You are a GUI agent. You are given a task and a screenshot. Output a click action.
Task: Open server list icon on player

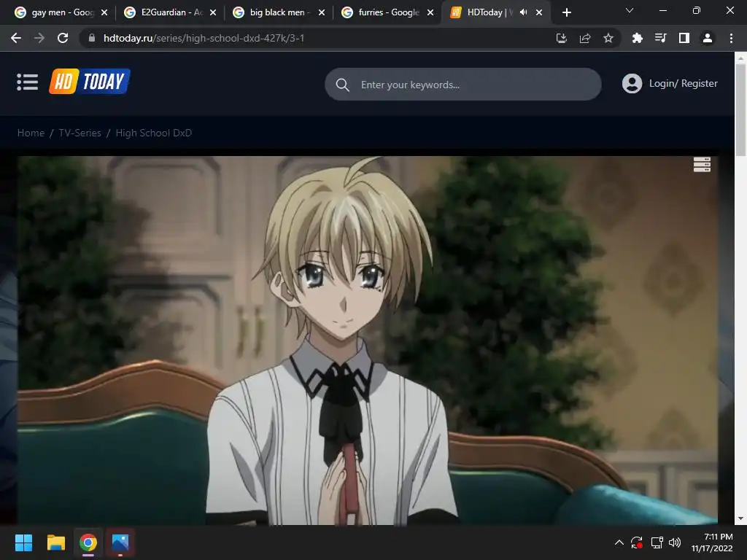(702, 165)
